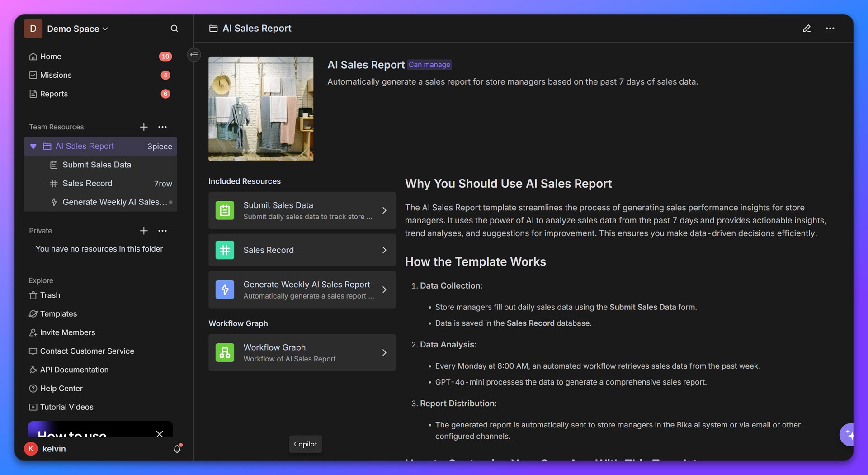Open Team Resources more options menu
The width and height of the screenshot is (868, 475).
click(163, 127)
